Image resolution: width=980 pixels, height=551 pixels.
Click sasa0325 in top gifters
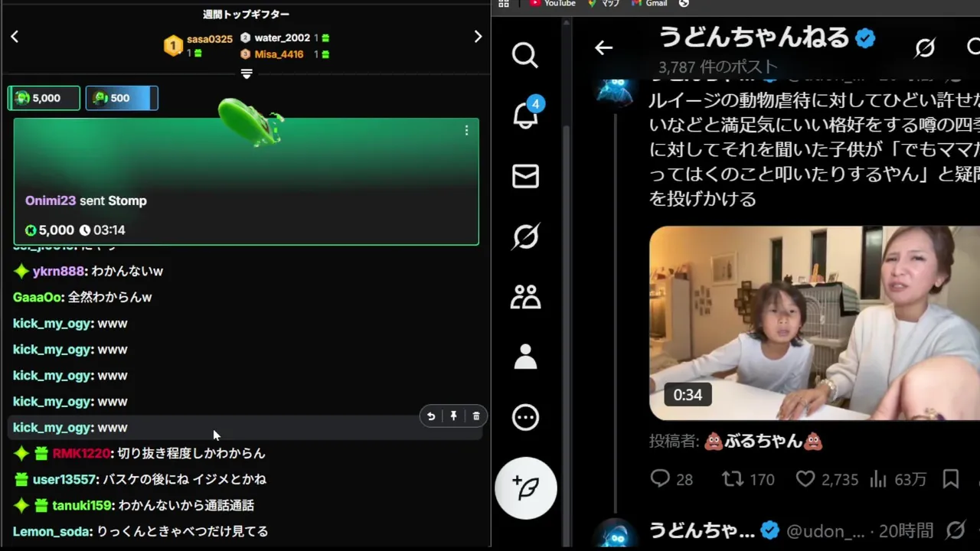tap(209, 39)
